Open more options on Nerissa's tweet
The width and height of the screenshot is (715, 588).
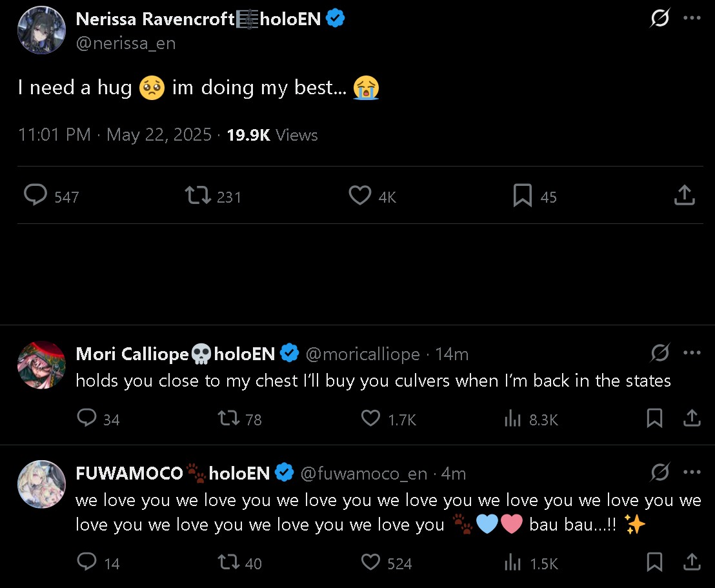tap(692, 19)
